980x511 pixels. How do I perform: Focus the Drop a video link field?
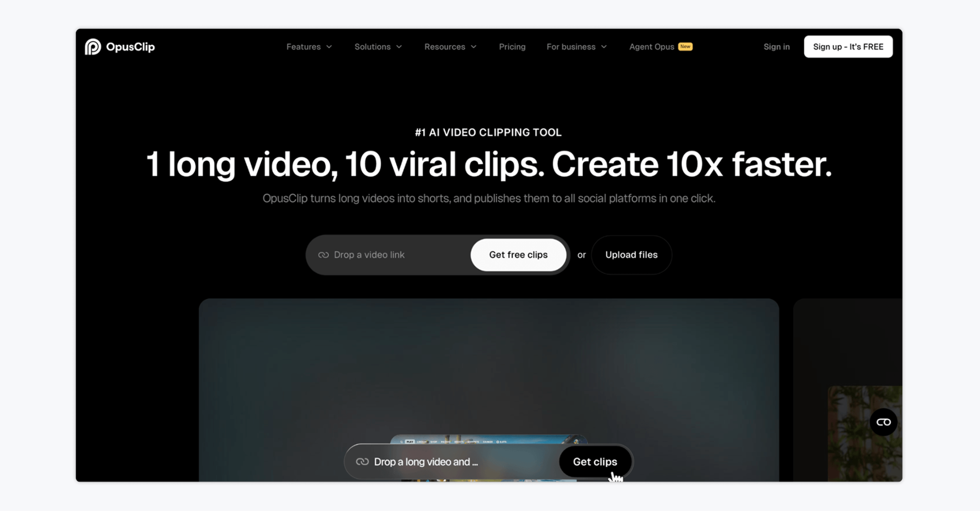[389, 255]
